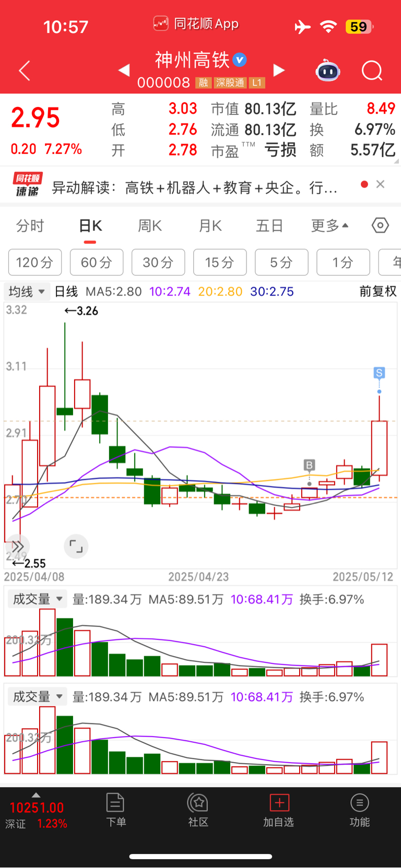This screenshot has height=868, width=401.
Task: Expand the 深证 index panel arrow
Action: pos(36,795)
